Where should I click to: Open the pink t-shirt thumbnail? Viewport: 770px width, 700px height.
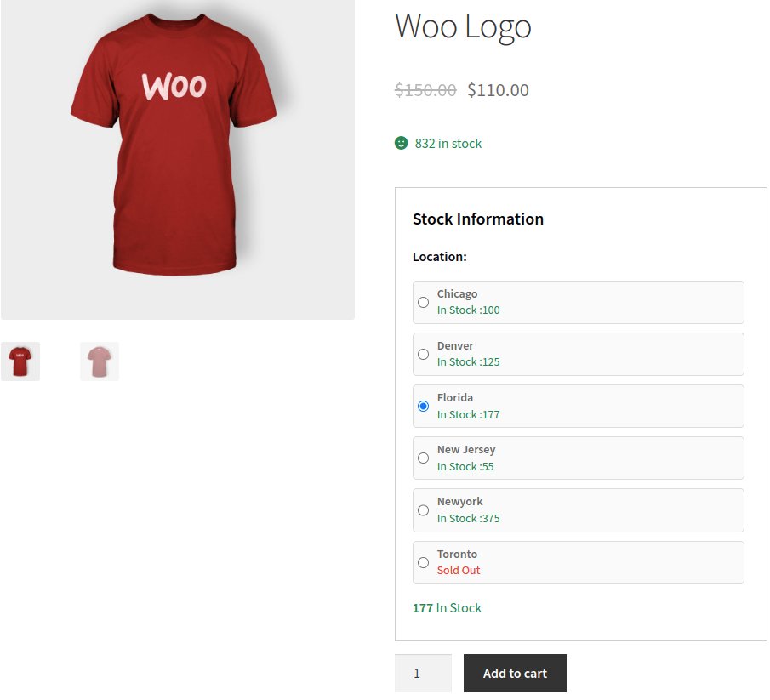click(100, 361)
